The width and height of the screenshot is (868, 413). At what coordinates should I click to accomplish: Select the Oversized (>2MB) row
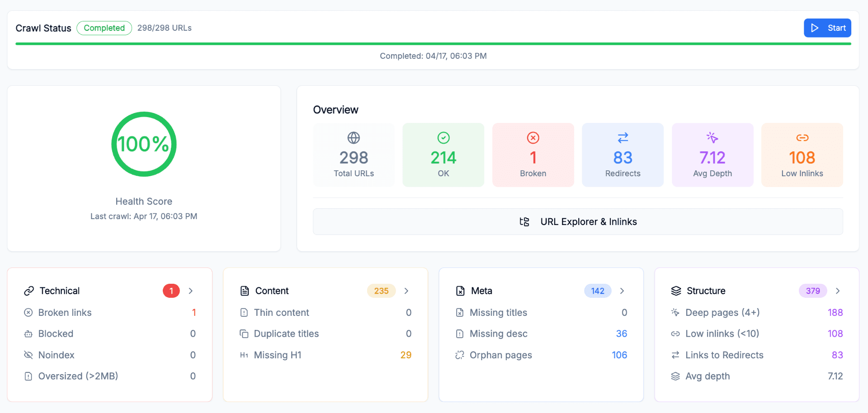tap(110, 376)
